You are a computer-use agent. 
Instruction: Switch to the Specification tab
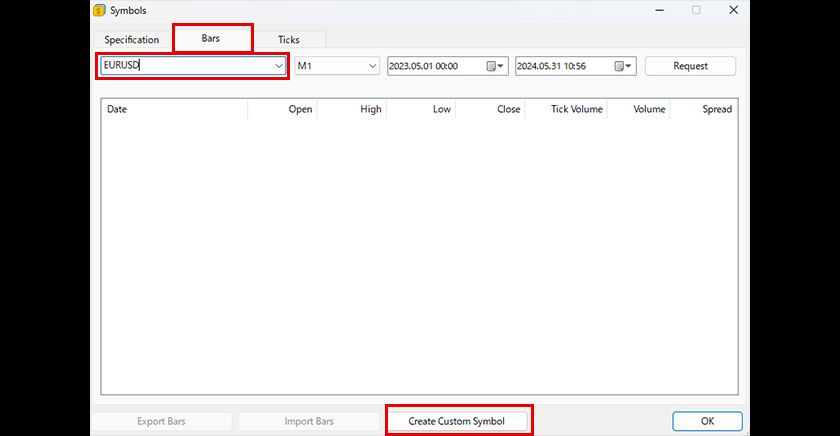[x=132, y=40]
